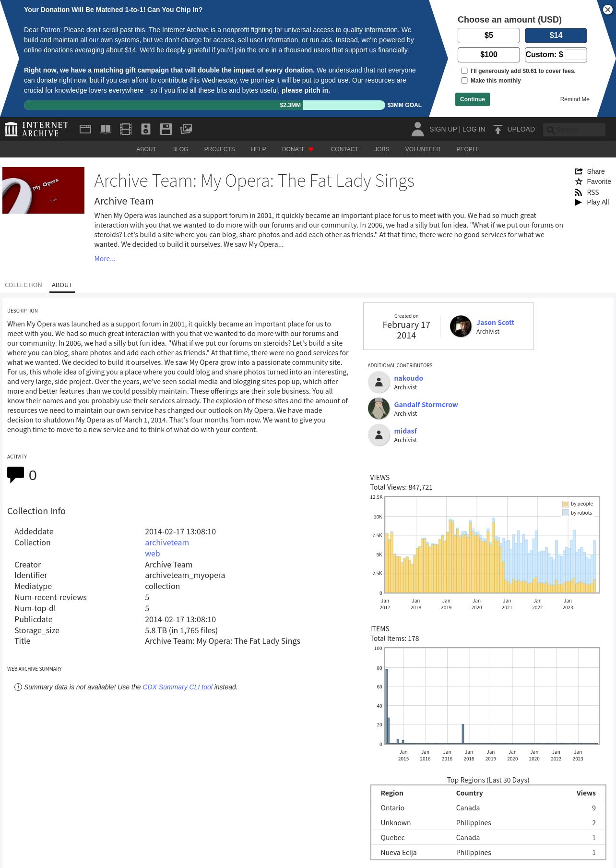Open the Web (Wayback) icon
The width and height of the screenshot is (616, 868).
[x=85, y=129]
